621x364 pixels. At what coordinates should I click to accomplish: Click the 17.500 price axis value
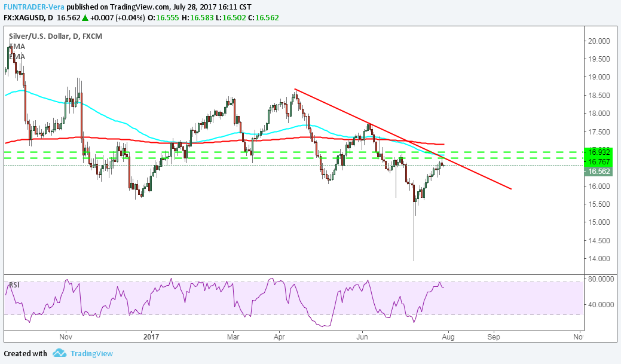point(599,132)
